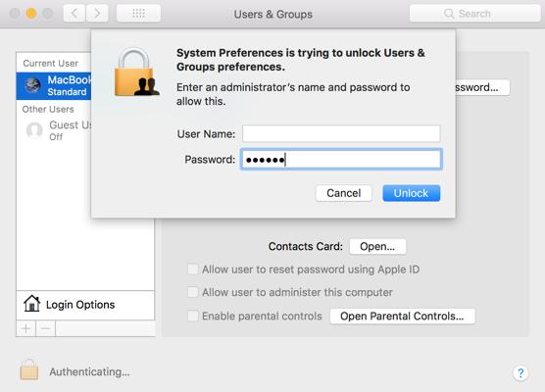Image resolution: width=545 pixels, height=392 pixels.
Task: Click the Search field in toolbar
Action: click(474, 14)
